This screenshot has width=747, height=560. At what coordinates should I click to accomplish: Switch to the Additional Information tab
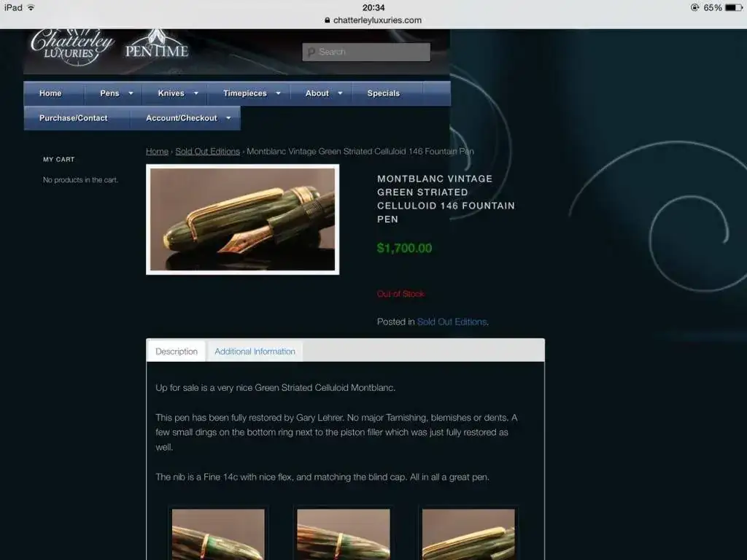coord(255,351)
